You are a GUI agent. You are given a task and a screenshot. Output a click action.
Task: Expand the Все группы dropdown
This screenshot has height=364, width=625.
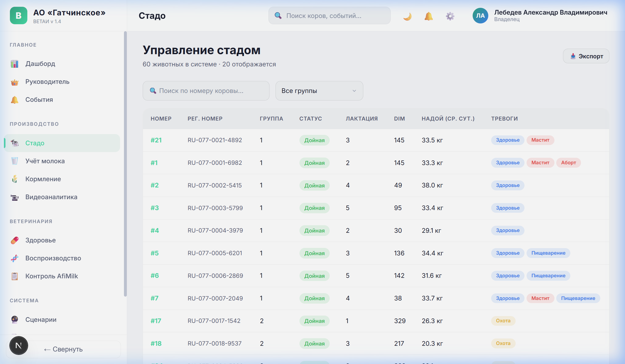[319, 91]
